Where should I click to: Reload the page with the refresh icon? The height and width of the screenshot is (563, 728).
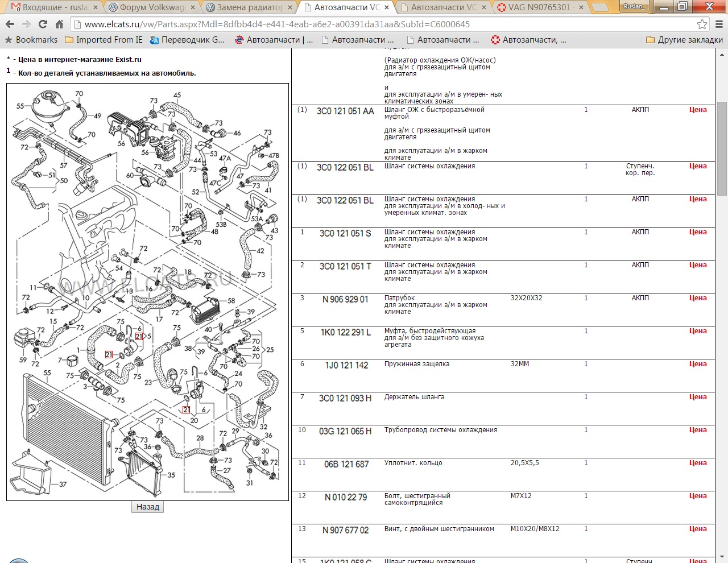point(43,24)
